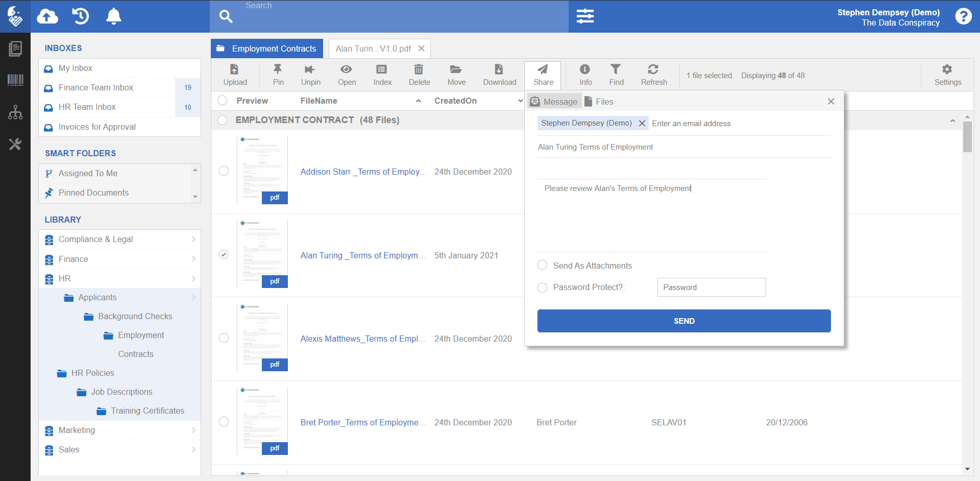The image size is (980, 481).
Task: Open Addison Starr Terms of Employment file
Action: (x=363, y=172)
